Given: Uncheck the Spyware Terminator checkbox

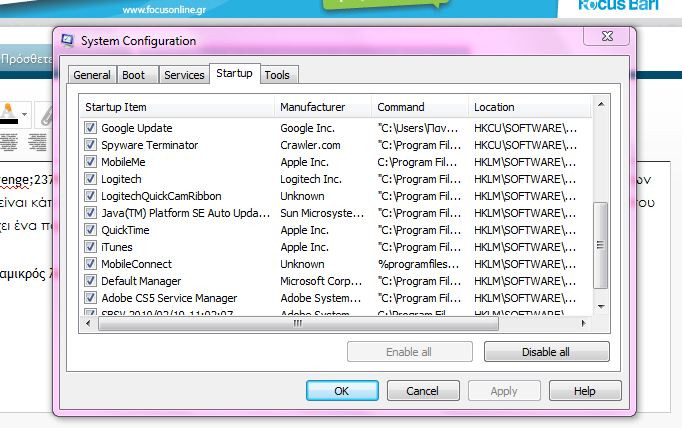Looking at the screenshot, I should tap(90, 144).
